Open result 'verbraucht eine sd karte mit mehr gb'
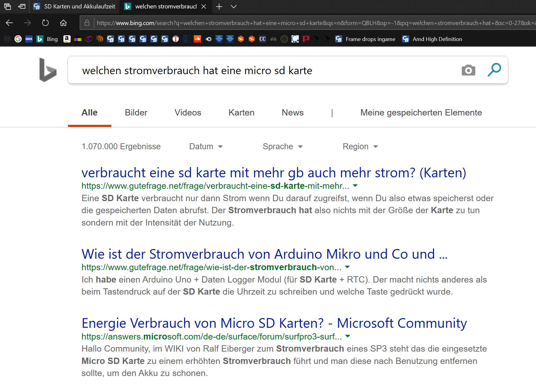 point(274,173)
